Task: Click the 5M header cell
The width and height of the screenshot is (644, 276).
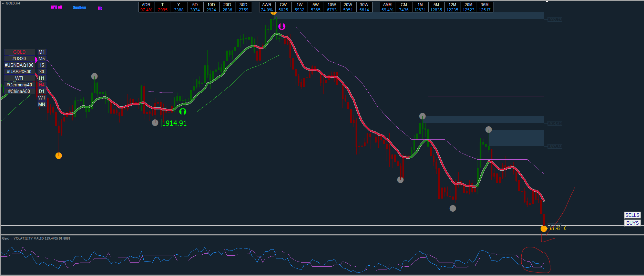Action: pos(436,4)
